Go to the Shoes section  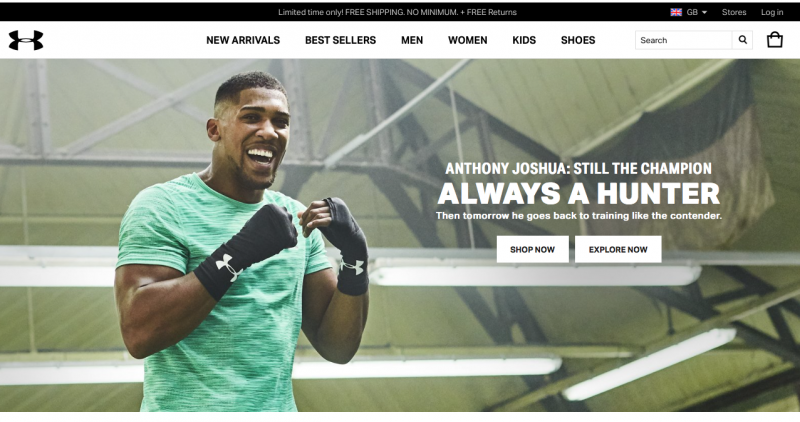click(x=578, y=40)
